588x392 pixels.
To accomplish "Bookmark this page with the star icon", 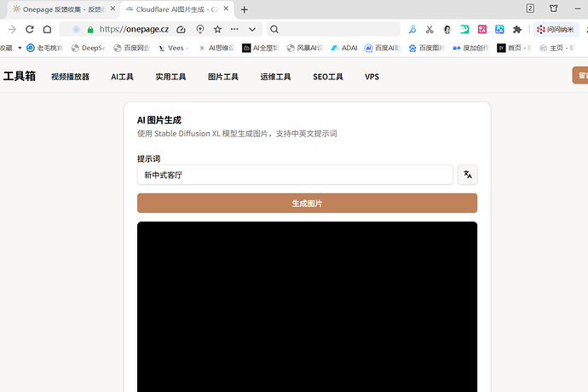I will click(x=217, y=29).
